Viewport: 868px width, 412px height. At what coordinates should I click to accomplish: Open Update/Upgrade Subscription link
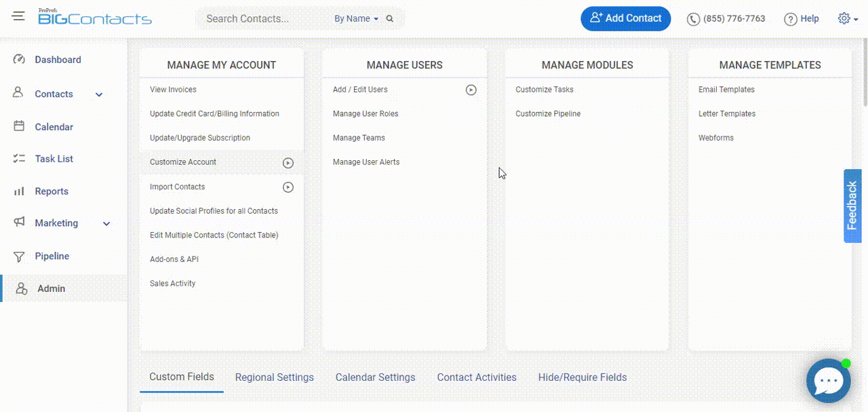coord(200,138)
